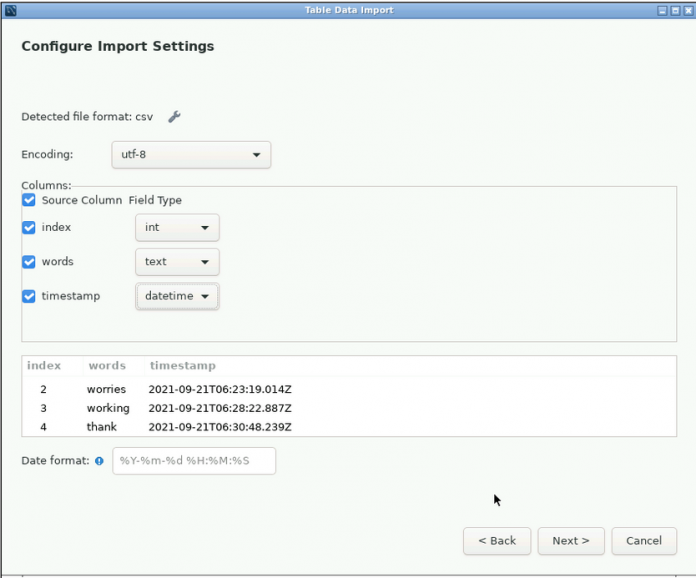Open CSV format options via wrench icon
This screenshot has height=578, width=696.
point(174,117)
